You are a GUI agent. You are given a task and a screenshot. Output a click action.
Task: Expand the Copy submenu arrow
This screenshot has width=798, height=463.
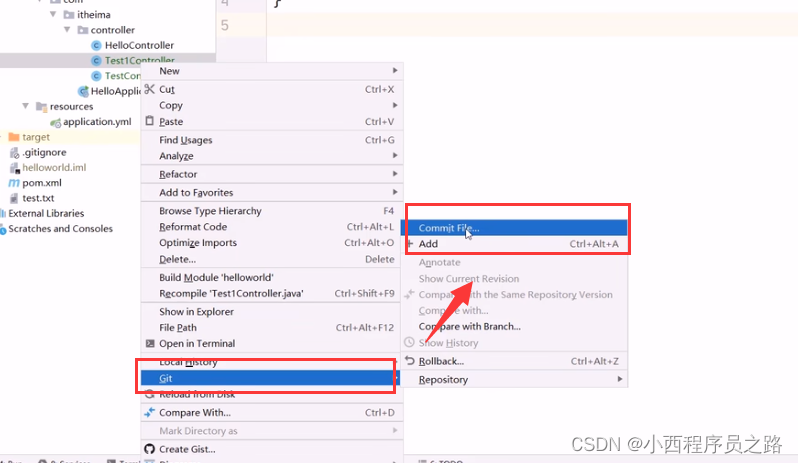point(395,105)
